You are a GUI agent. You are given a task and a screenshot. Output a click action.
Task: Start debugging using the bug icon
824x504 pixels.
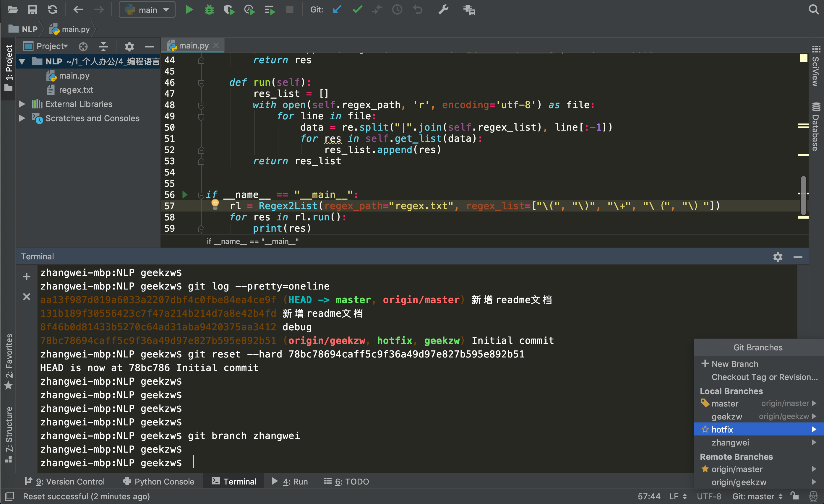pos(209,10)
